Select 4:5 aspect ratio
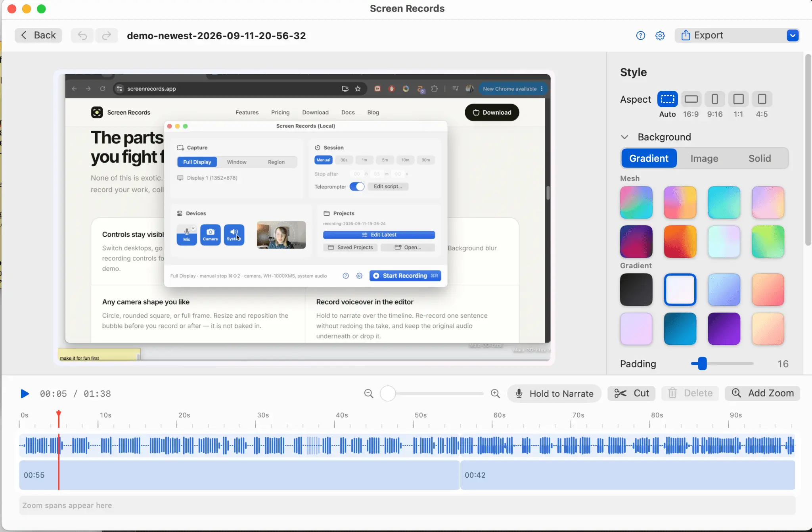The width and height of the screenshot is (812, 532). click(762, 99)
